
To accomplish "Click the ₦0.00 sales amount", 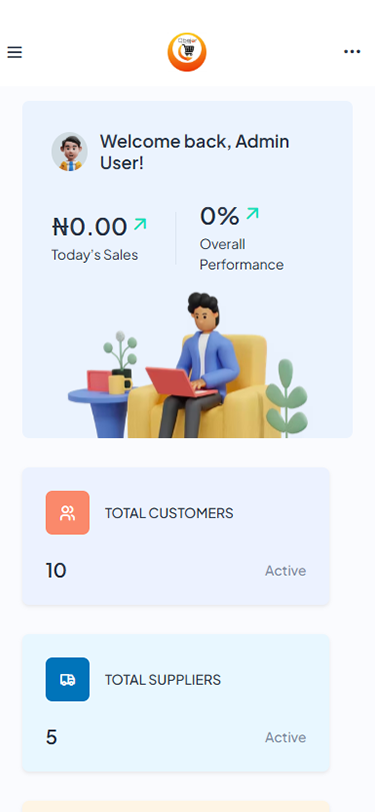I will click(90, 226).
